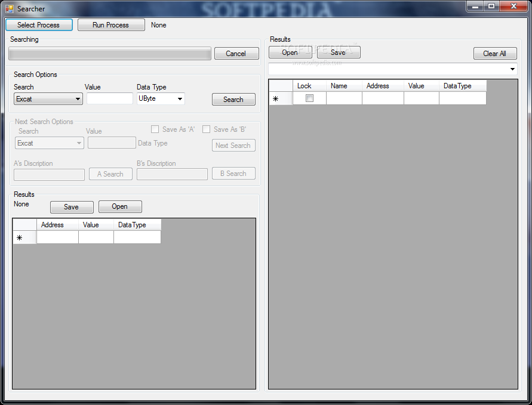Open the UByte Data Type dropdown

point(161,98)
